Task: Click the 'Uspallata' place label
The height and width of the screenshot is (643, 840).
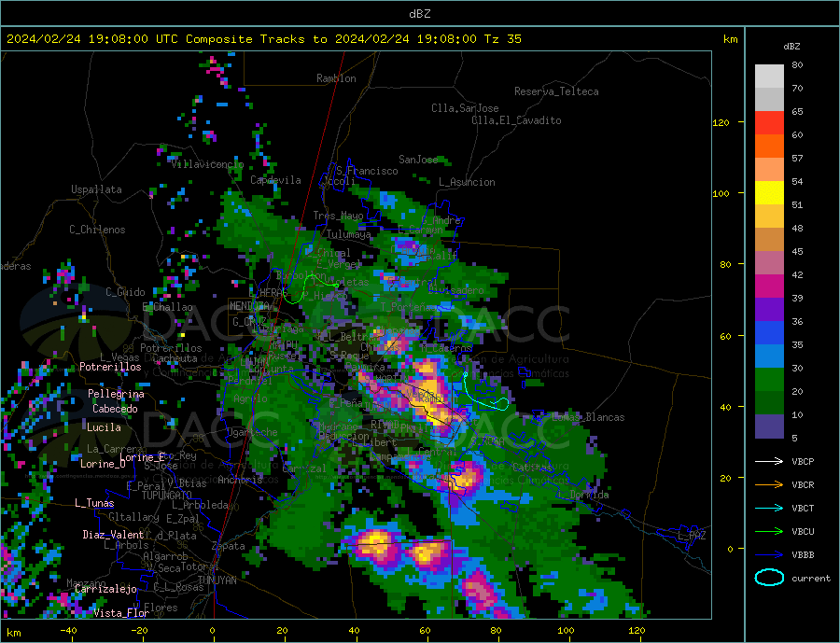Action: tap(96, 189)
